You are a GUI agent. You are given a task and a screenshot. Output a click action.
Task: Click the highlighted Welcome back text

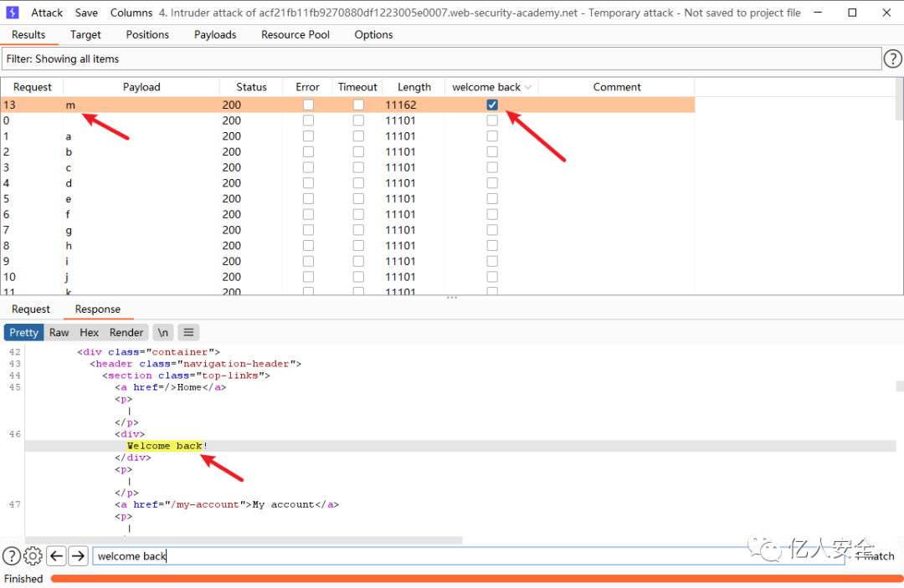point(165,446)
